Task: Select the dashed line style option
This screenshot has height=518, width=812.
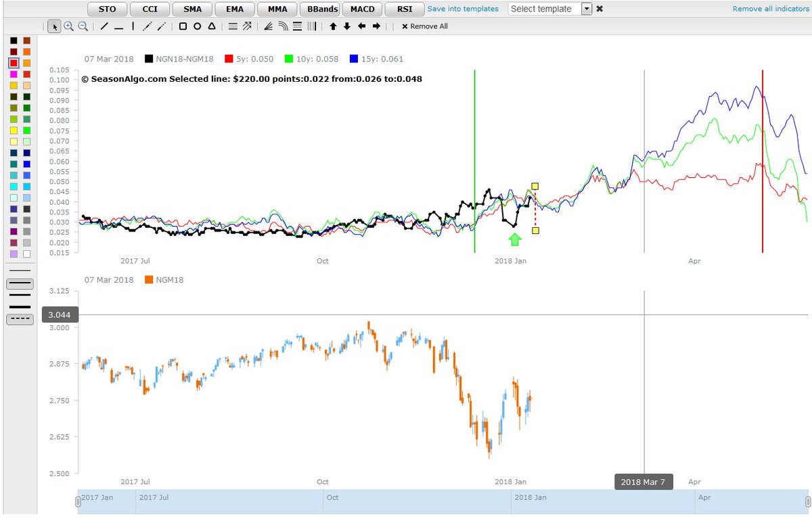Action: pyautogui.click(x=20, y=319)
